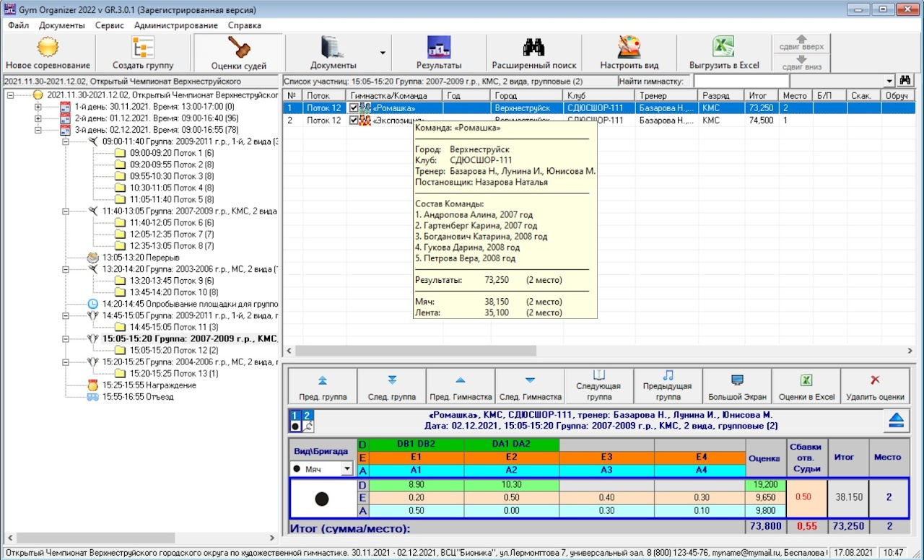Expand the 1-й день tree node
924x560 pixels.
click(38, 107)
